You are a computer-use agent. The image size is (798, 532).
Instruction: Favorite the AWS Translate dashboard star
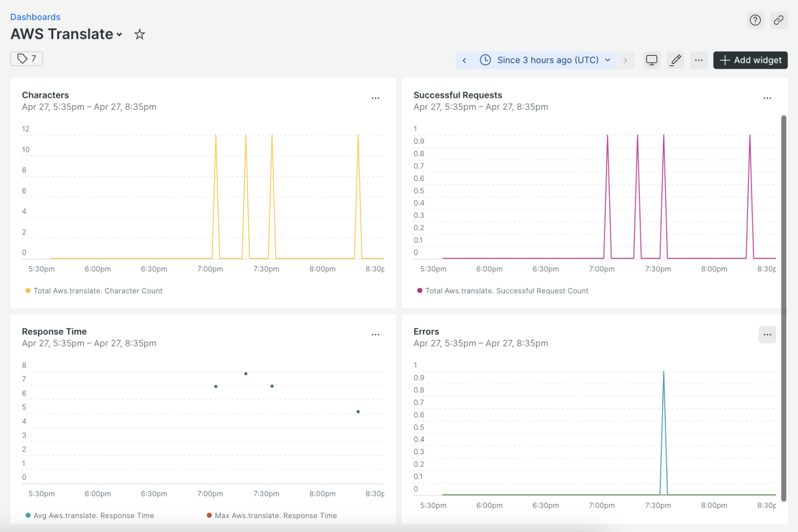[x=140, y=35]
